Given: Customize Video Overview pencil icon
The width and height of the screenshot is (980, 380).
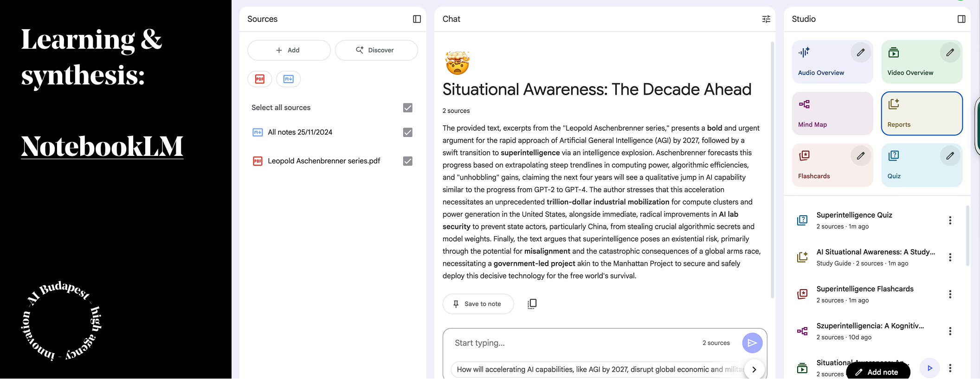Looking at the screenshot, I should click(950, 52).
